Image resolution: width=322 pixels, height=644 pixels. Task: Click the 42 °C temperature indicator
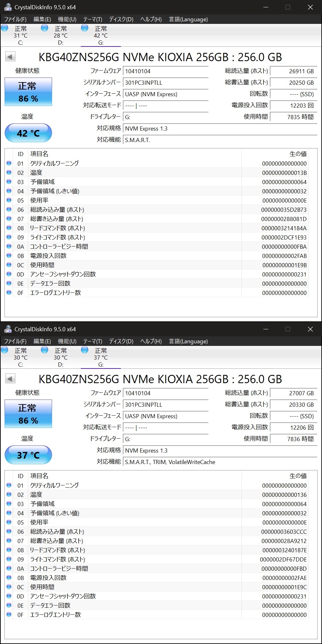(28, 133)
